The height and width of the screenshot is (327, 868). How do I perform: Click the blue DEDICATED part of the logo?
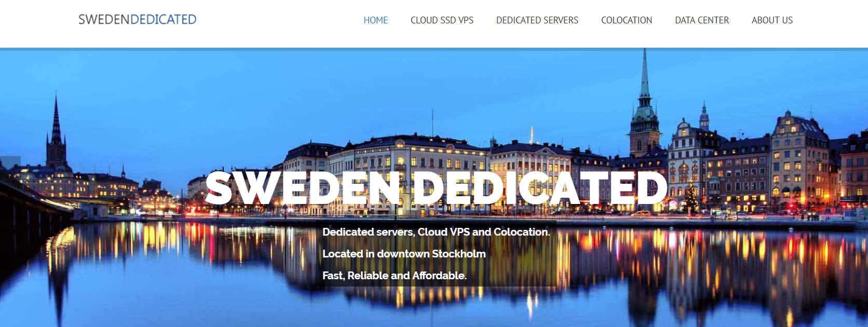point(163,20)
